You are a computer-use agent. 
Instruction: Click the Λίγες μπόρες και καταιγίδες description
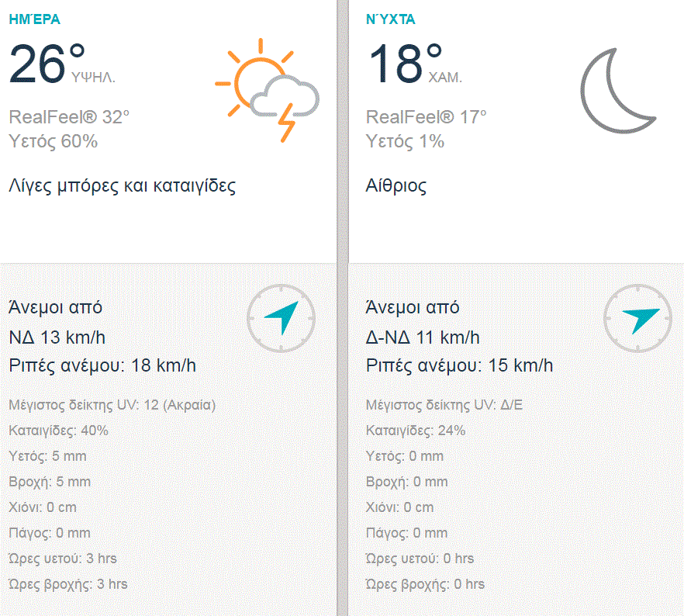pyautogui.click(x=122, y=186)
